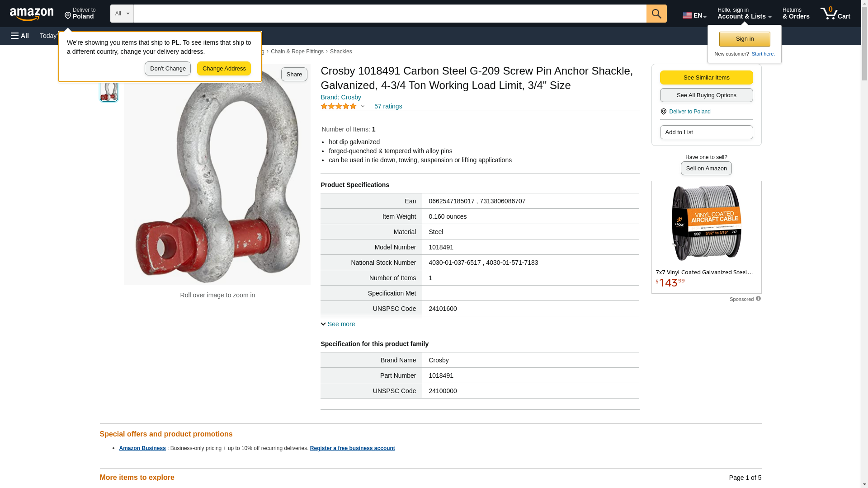The height and width of the screenshot is (488, 868).
Task: Click the five-star rating icon
Action: [x=339, y=106]
